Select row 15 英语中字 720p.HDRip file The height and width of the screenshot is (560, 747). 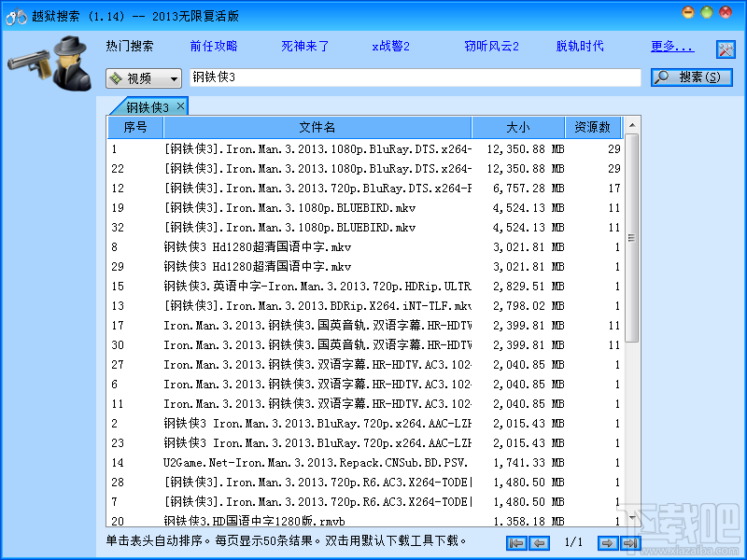coord(366,287)
